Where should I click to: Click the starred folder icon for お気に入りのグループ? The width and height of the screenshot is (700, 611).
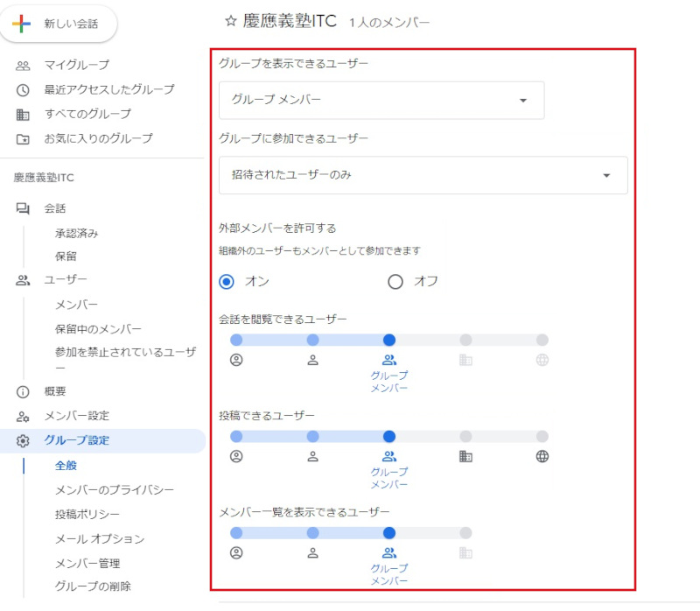(x=23, y=138)
